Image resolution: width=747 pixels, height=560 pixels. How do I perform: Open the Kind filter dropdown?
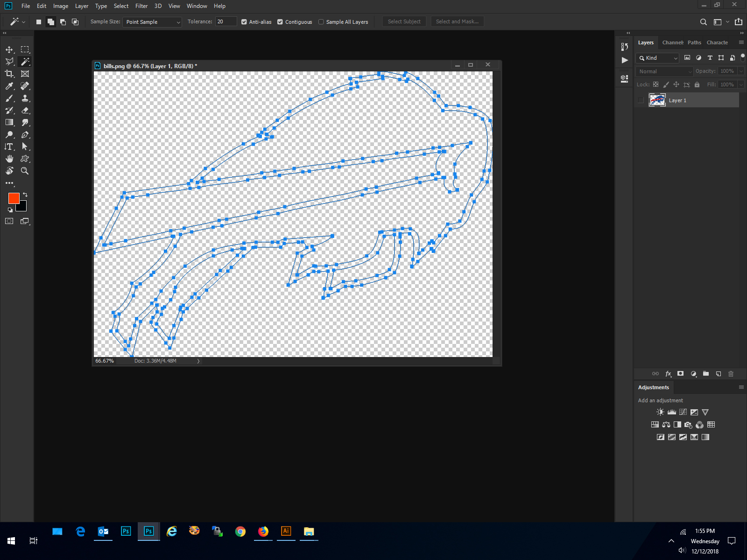[657, 58]
